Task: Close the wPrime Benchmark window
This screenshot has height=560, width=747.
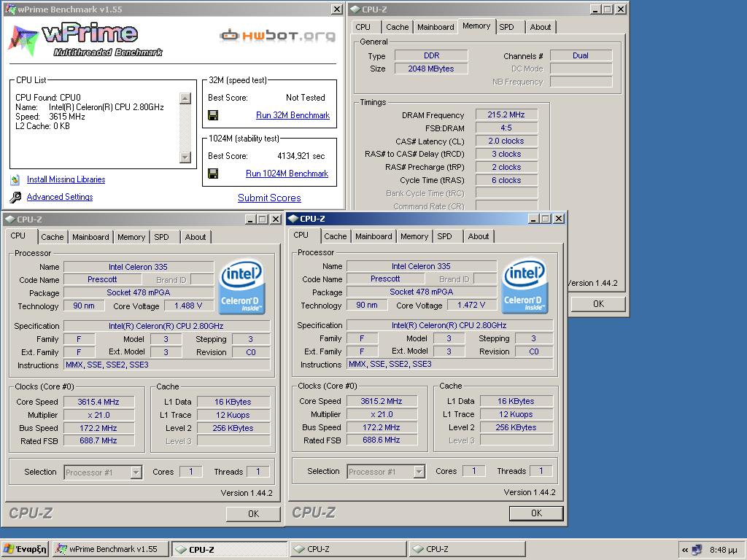Action: (x=337, y=9)
